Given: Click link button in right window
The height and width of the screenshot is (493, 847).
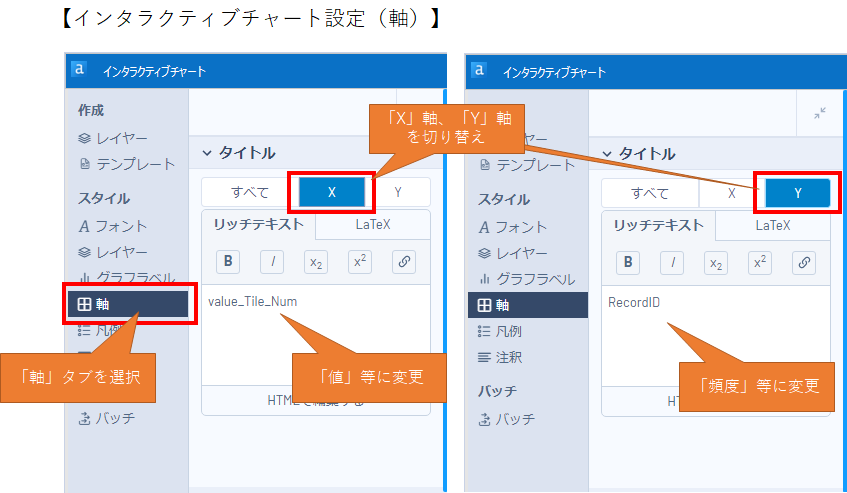Looking at the screenshot, I should (x=804, y=263).
